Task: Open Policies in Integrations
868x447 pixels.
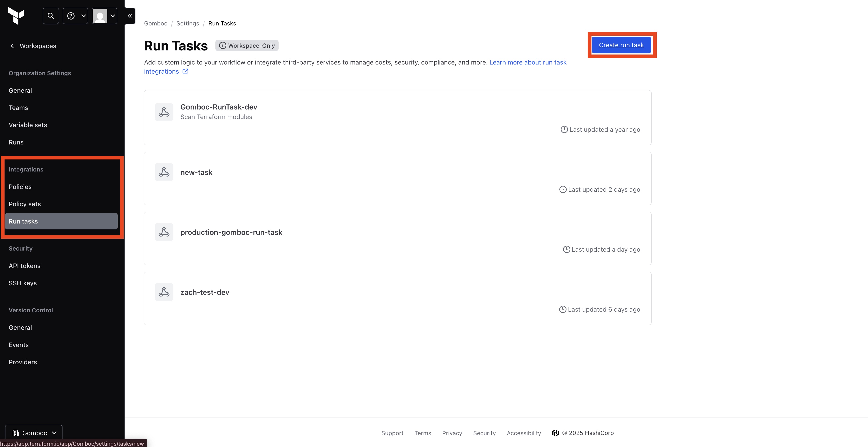Action: coord(20,187)
